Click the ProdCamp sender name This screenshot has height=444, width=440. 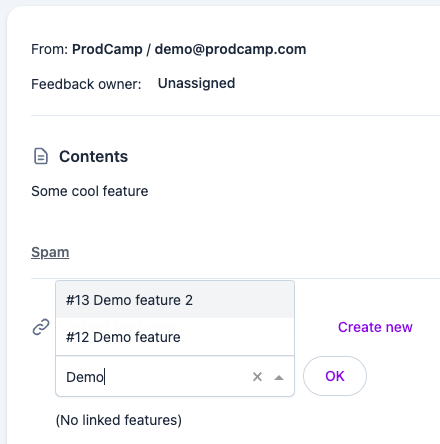click(107, 49)
